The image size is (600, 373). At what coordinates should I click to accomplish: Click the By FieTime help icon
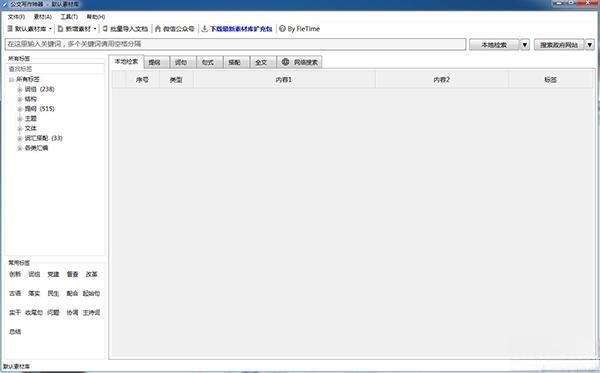282,29
